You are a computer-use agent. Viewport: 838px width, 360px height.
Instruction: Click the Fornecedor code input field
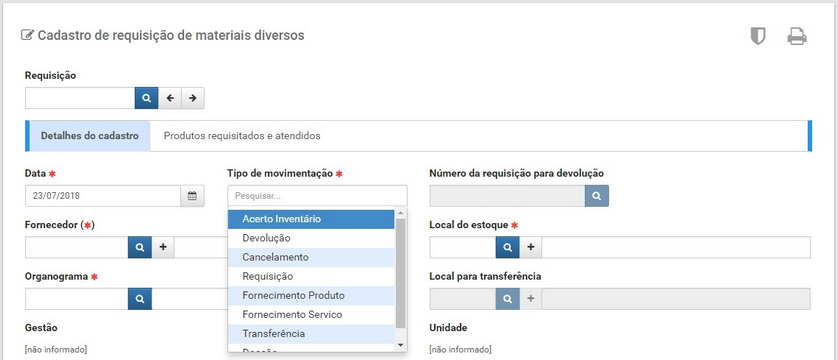tap(76, 247)
